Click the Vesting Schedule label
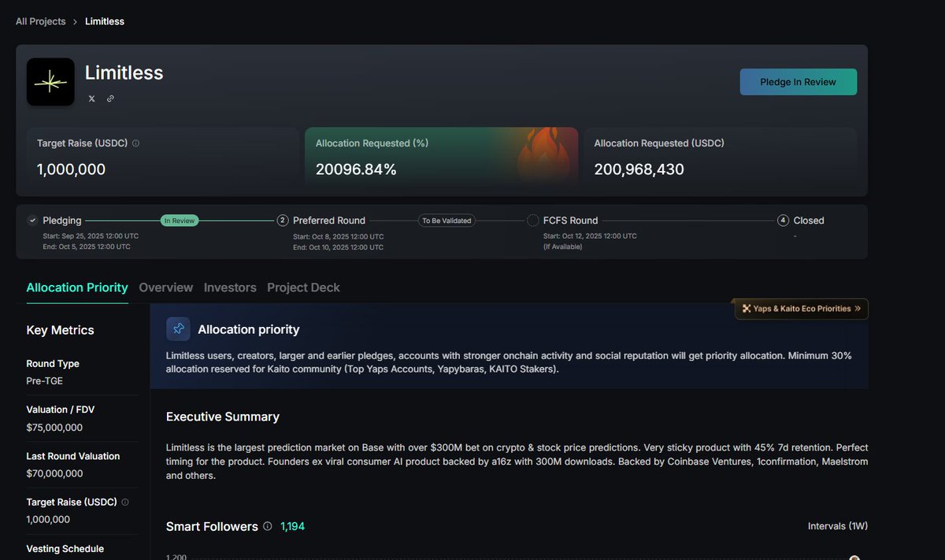The height and width of the screenshot is (560, 945). [65, 549]
